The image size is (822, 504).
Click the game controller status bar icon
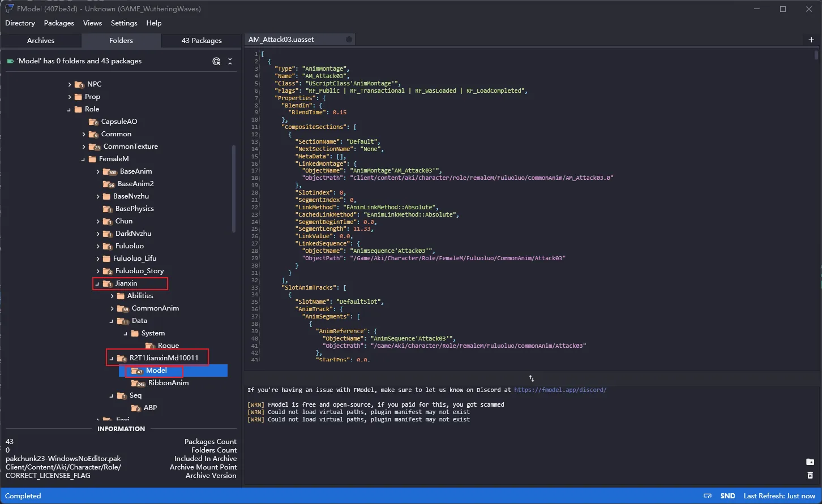click(708, 496)
